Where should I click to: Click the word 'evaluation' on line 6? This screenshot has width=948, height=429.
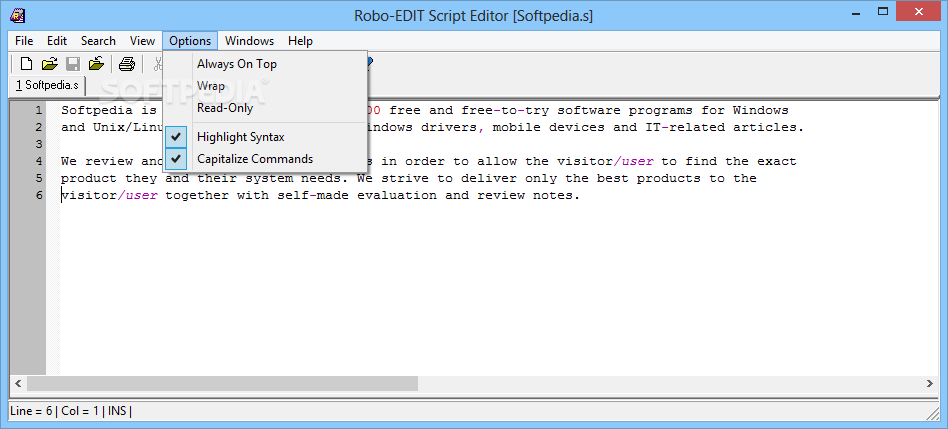(x=397, y=195)
